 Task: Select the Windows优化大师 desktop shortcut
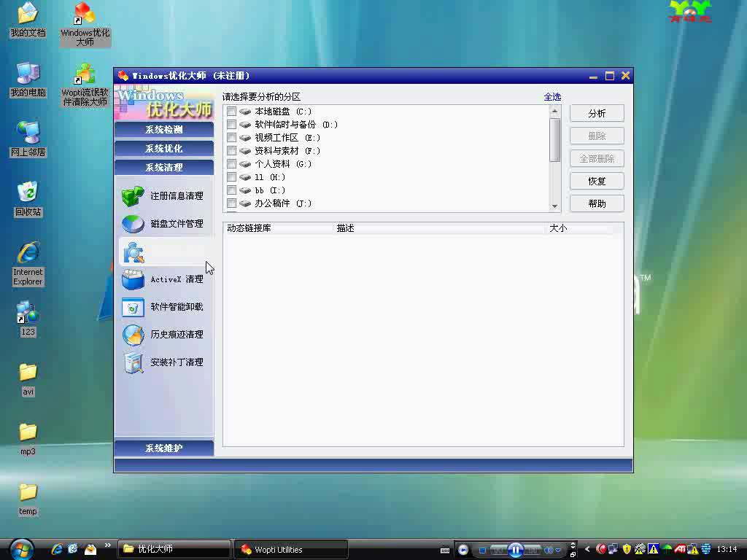85,24
